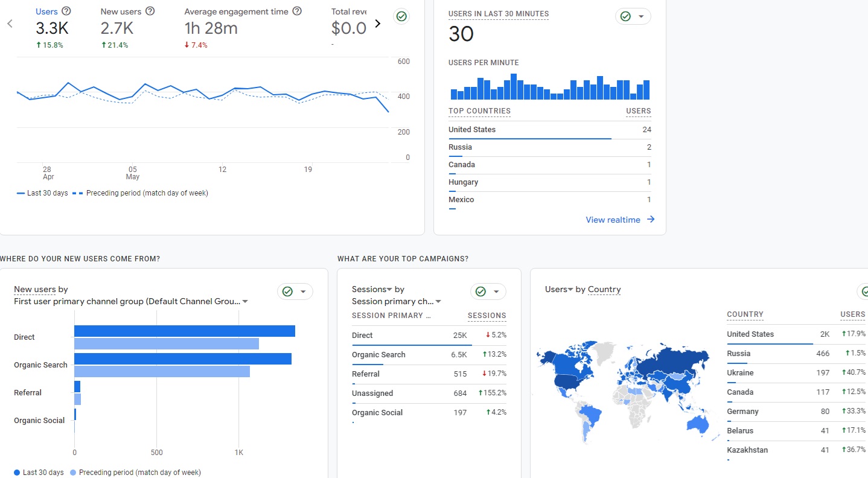Open Session primary channel dimension dropdown
This screenshot has width=868, height=478.
pos(397,301)
